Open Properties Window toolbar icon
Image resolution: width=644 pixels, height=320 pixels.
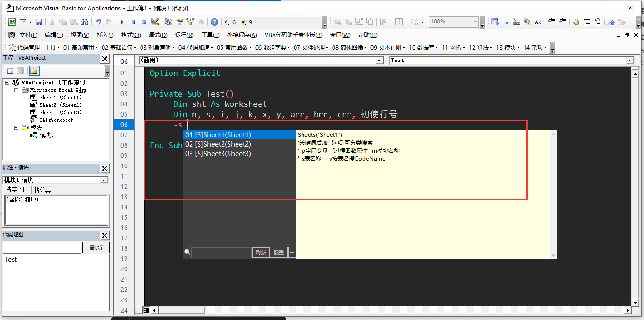179,22
